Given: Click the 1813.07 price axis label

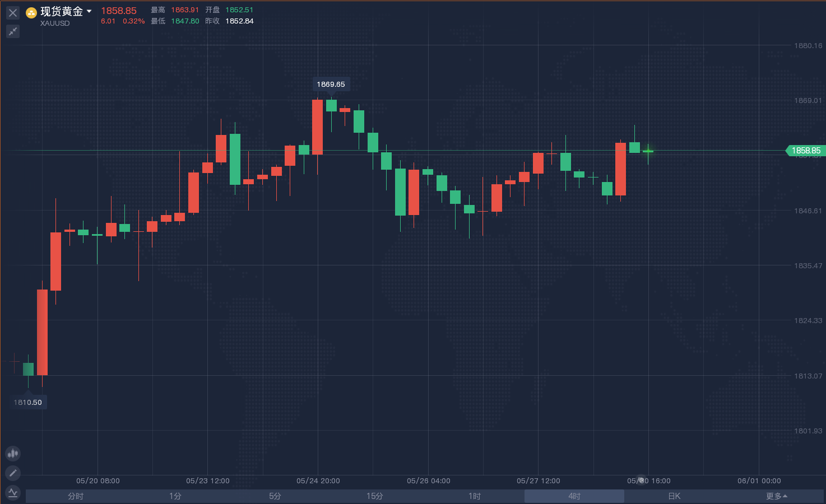Looking at the screenshot, I should pyautogui.click(x=808, y=376).
